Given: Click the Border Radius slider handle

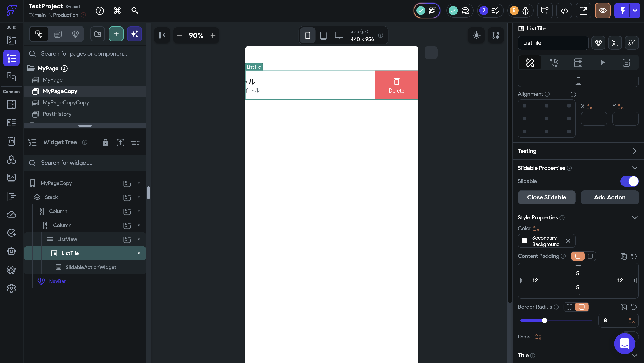Looking at the screenshot, I should (x=545, y=320).
